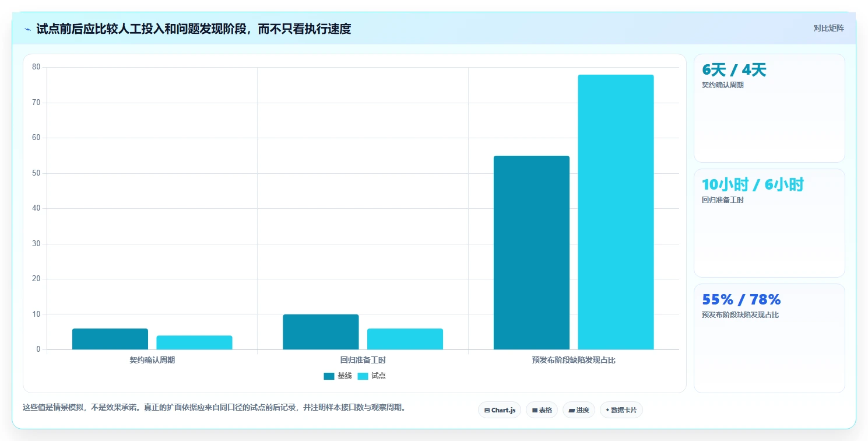
Task: Click the 回归准备工时 card caption
Action: 723,199
